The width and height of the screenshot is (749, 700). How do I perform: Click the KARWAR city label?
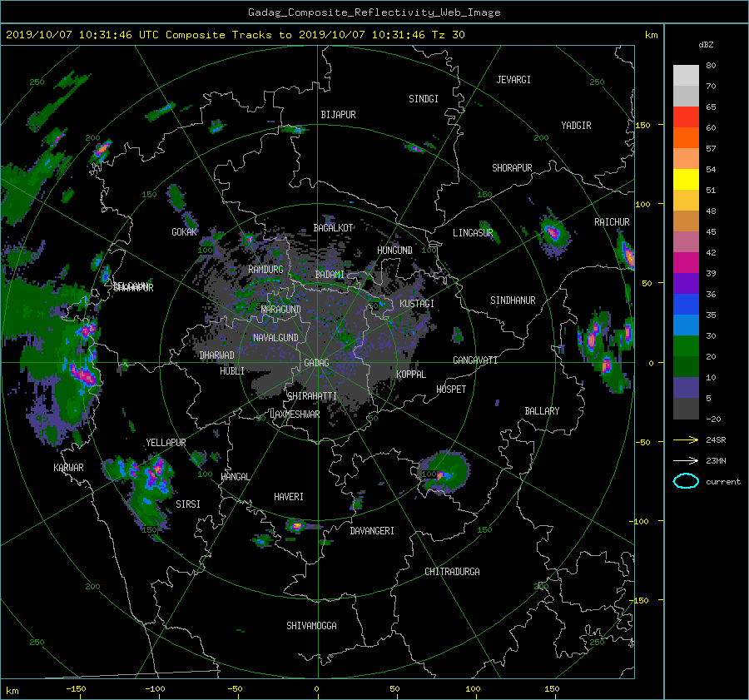(68, 468)
